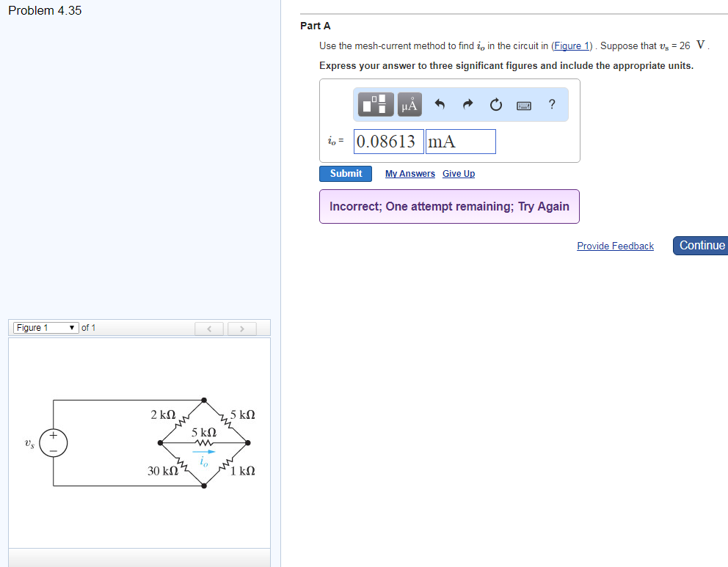Click the answer value field showing 0.08613
The image size is (728, 567).
388,141
